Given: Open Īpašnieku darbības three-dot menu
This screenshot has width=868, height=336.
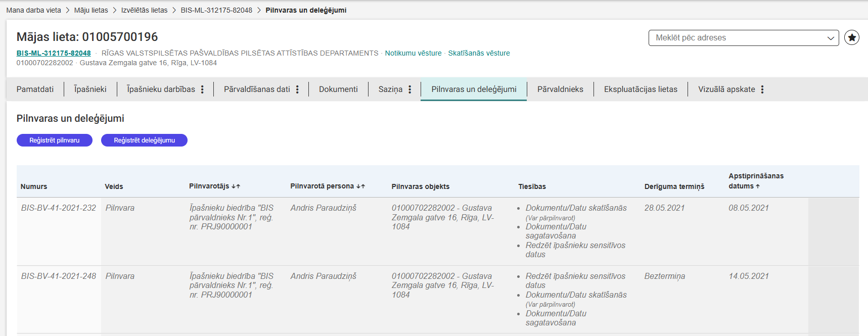Looking at the screenshot, I should [202, 89].
